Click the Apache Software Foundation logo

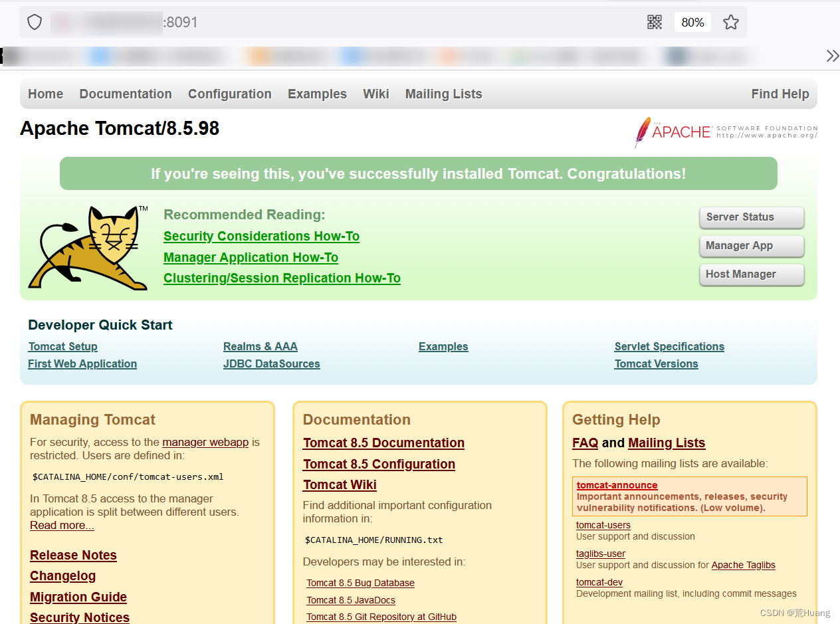tap(726, 132)
